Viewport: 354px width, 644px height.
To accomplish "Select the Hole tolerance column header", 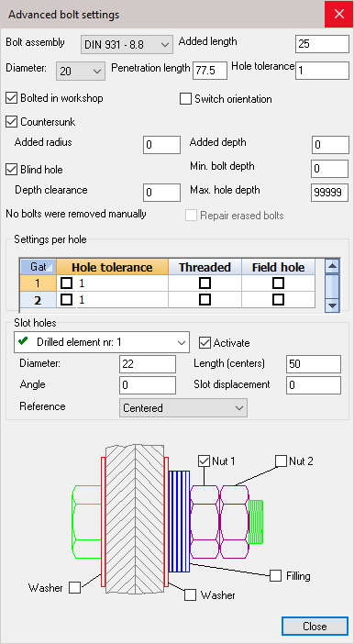I will click(x=112, y=267).
